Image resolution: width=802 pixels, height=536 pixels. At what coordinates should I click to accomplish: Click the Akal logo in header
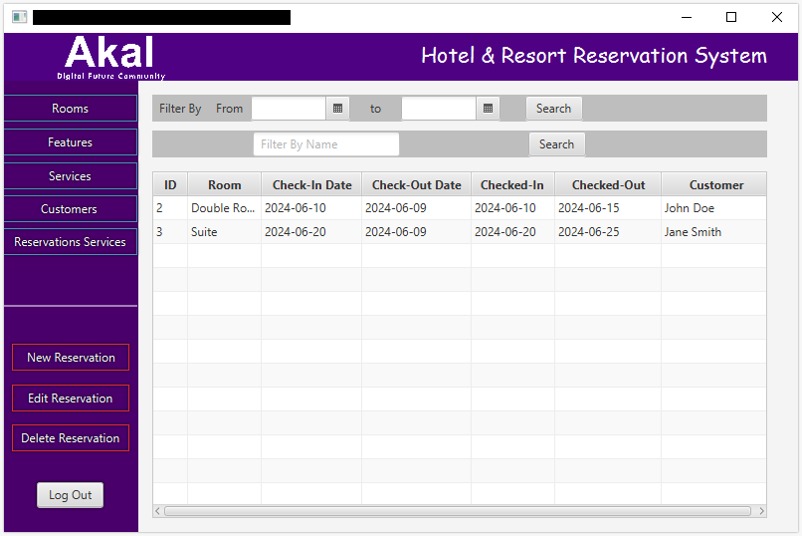tap(110, 57)
